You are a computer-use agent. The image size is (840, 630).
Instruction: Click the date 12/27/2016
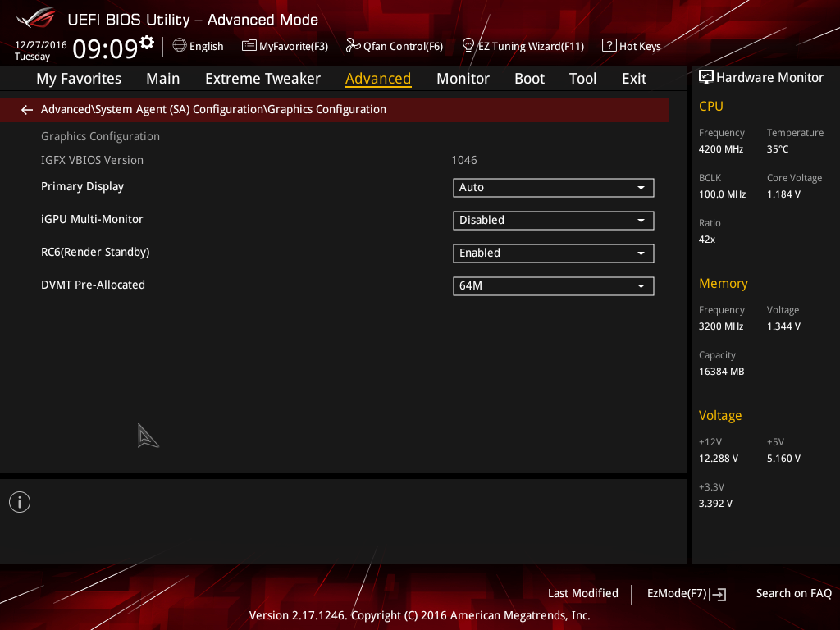coord(41,45)
